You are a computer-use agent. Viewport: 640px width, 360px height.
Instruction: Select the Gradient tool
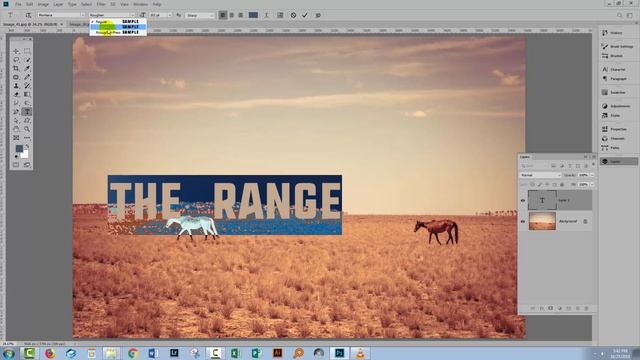pos(27,94)
